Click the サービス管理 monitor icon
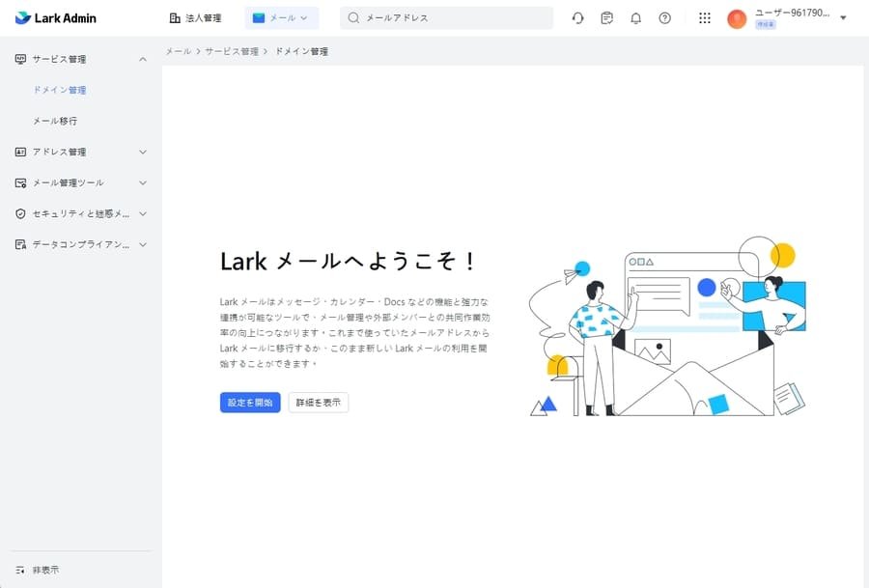The image size is (869, 588). pos(19,59)
